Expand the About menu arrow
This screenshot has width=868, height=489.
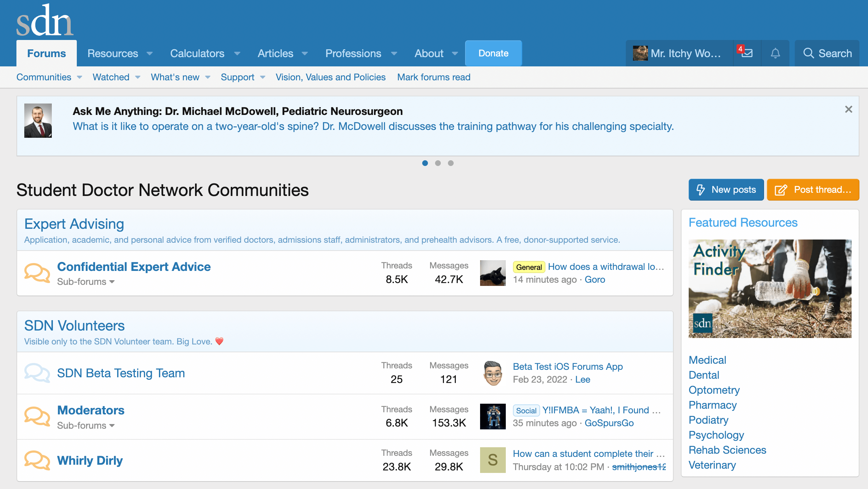tap(455, 54)
